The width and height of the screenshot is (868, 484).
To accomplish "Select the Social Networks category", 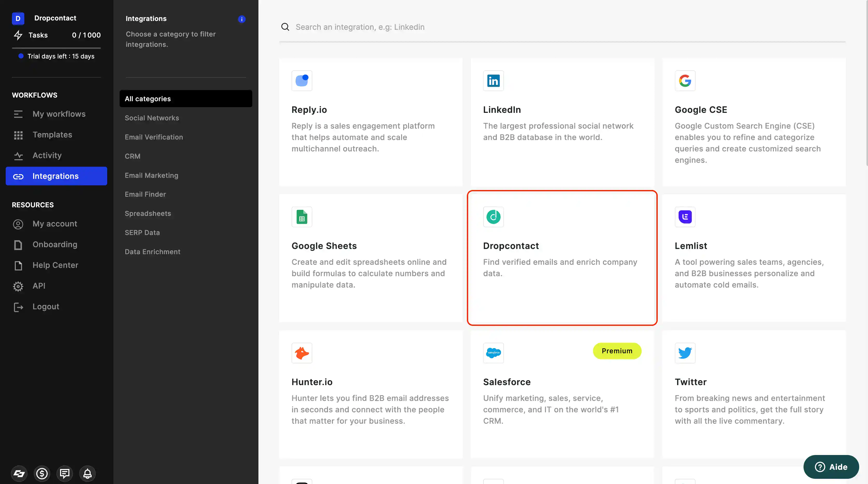I will pyautogui.click(x=152, y=118).
